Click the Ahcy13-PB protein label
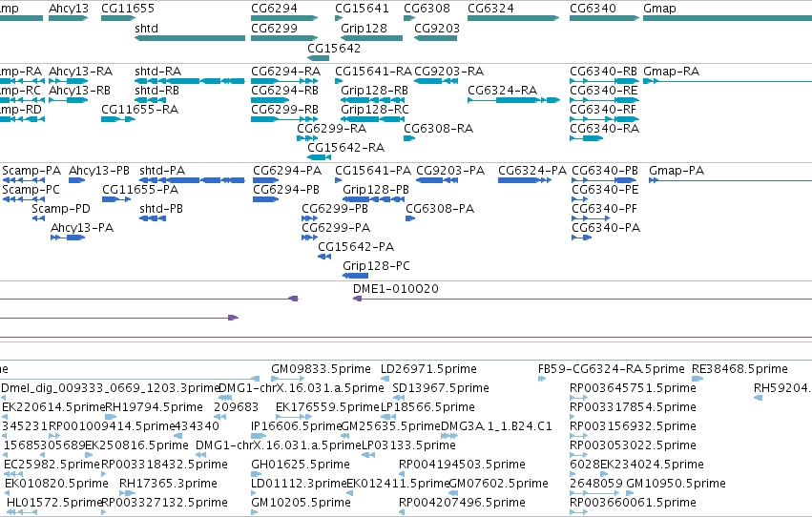The height and width of the screenshot is (517, 812). point(99,170)
